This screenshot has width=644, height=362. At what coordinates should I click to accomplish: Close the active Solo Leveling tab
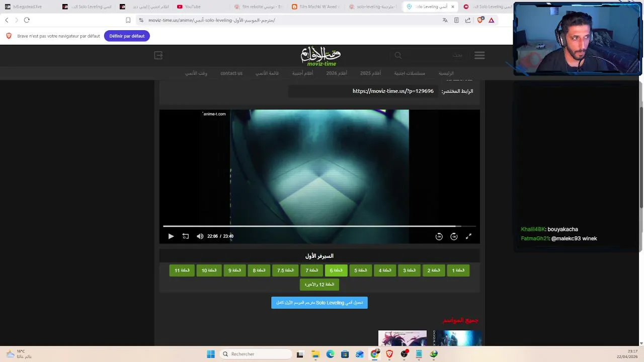click(453, 7)
